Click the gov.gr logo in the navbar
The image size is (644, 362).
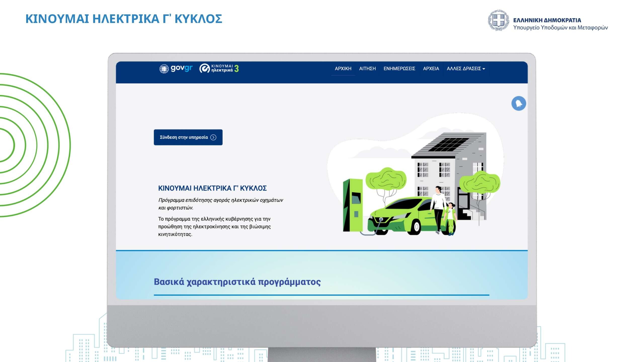176,68
